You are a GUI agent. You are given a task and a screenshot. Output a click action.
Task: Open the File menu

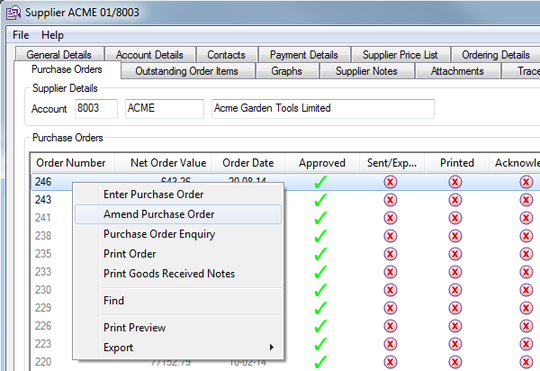[21, 35]
